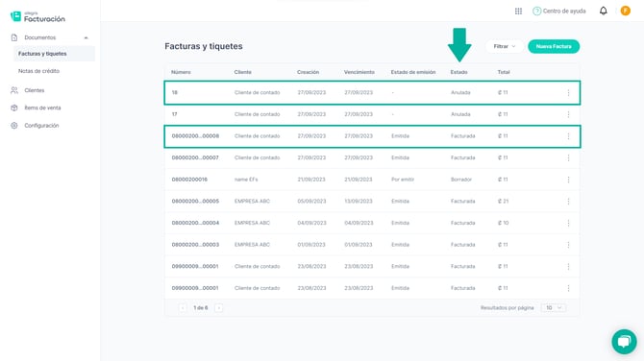
Task: Click the Documentos icon in sidebar
Action: [14, 37]
